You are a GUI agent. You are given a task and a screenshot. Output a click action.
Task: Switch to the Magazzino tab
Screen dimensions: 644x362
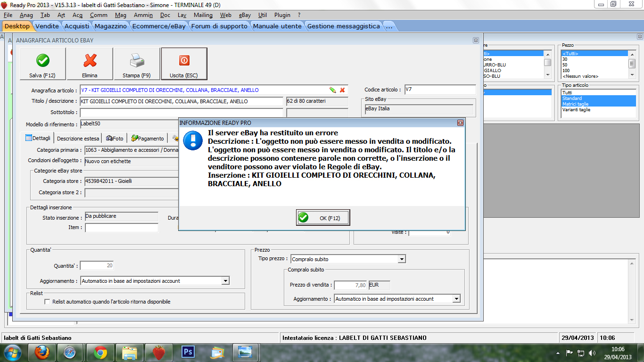point(110,26)
